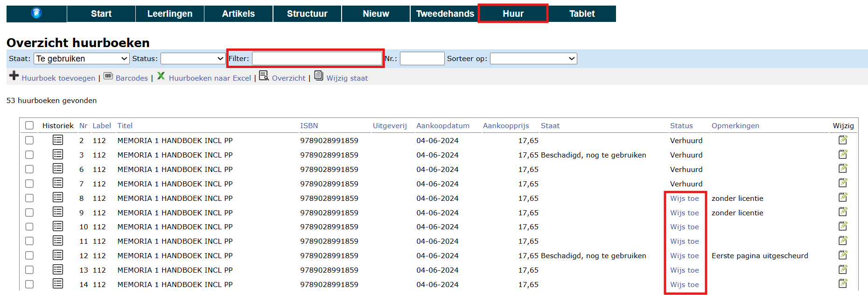The image size is (868, 295).
Task: Open history icon for book Nr 2
Action: 58,140
